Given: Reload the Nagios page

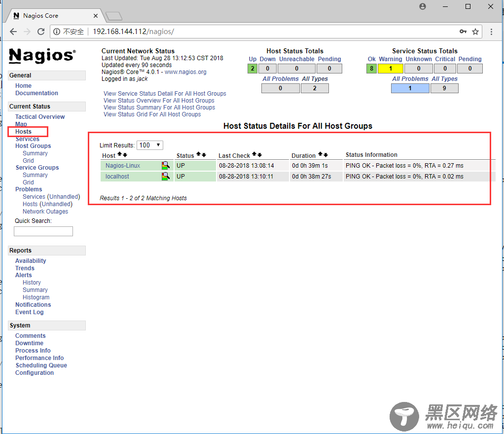Looking at the screenshot, I should point(41,32).
